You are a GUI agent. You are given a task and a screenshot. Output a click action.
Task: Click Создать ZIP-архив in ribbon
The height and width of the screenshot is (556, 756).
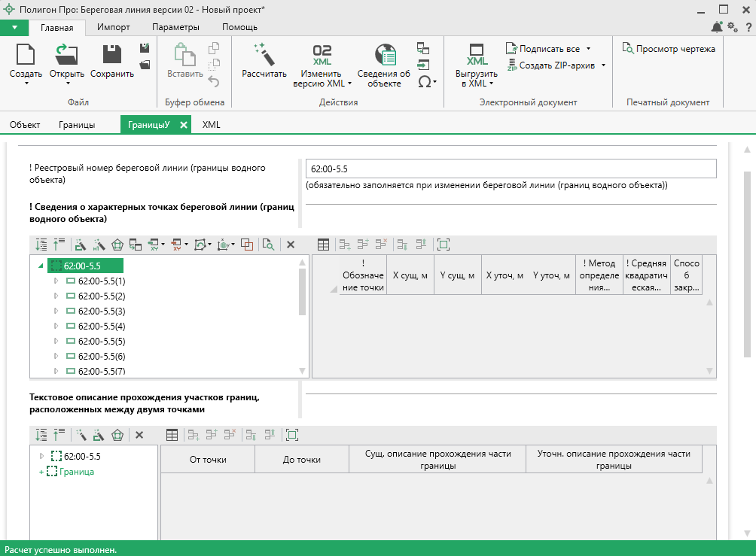coord(556,65)
